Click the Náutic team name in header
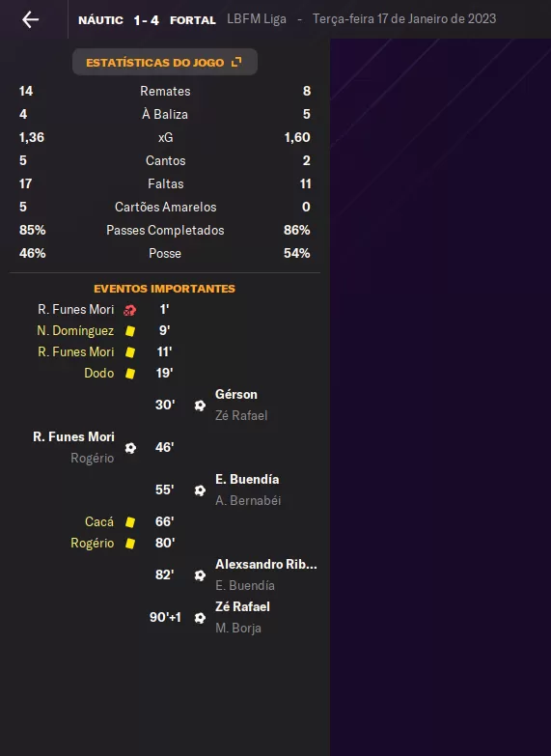 pyautogui.click(x=100, y=20)
